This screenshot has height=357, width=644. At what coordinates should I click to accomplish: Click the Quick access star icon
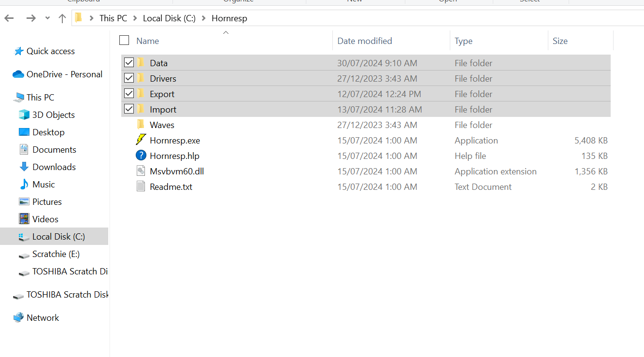click(x=19, y=51)
